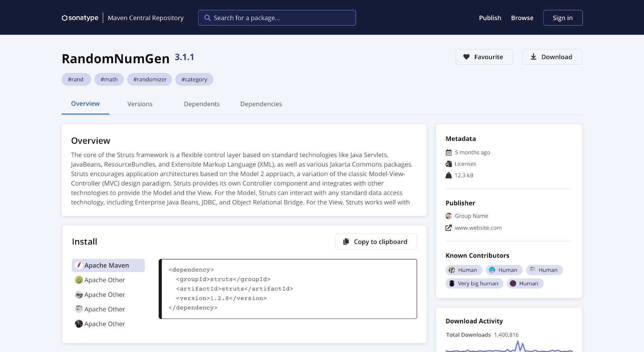Click the clipboard copy icon
Image resolution: width=644 pixels, height=352 pixels.
(x=346, y=242)
